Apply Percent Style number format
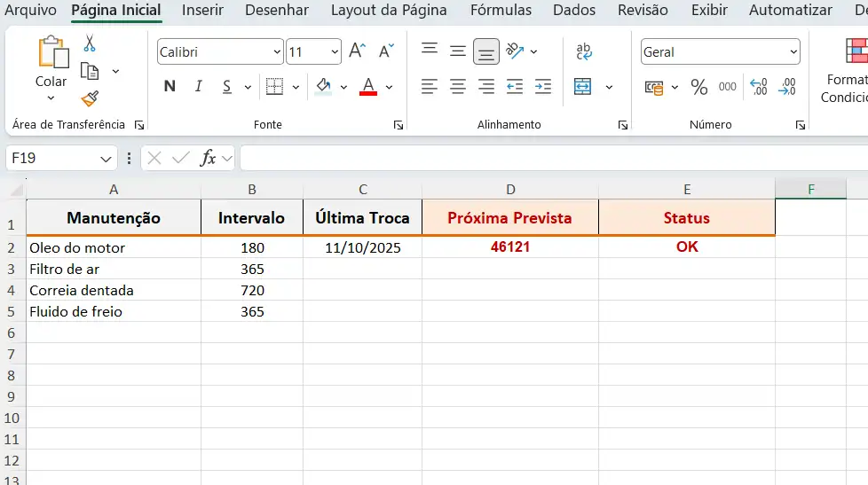This screenshot has height=485, width=868. click(699, 87)
